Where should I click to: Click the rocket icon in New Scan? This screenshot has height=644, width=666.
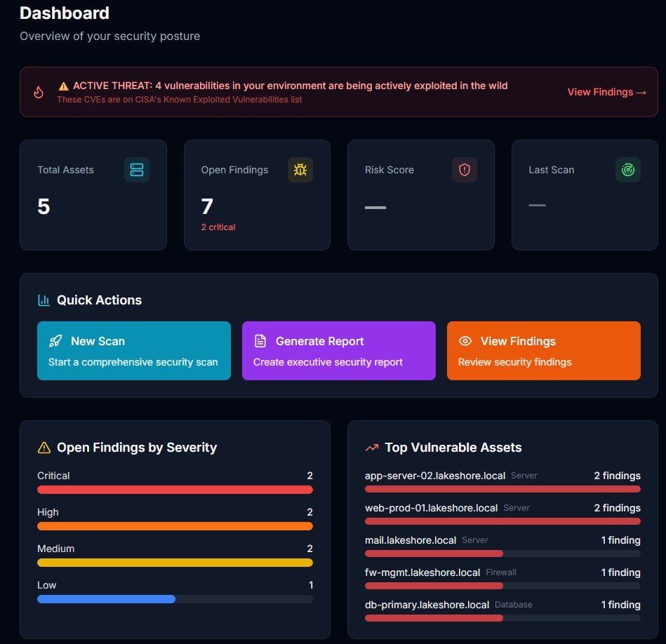[x=55, y=341]
